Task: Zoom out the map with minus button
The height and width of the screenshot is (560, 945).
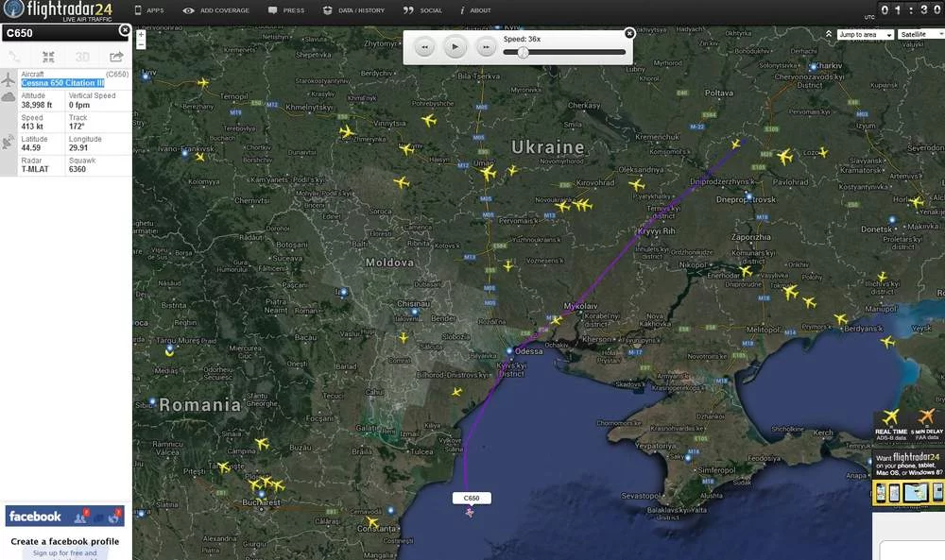Action: [x=141, y=45]
